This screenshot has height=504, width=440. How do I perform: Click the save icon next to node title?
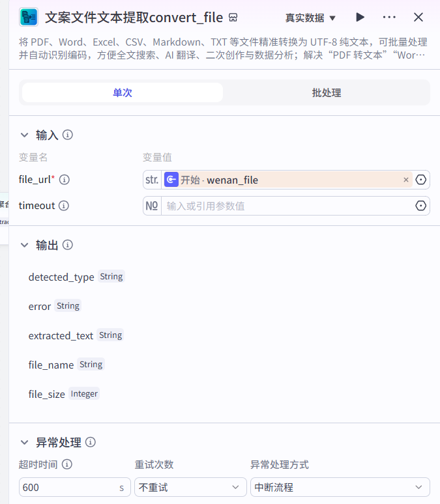tap(233, 18)
